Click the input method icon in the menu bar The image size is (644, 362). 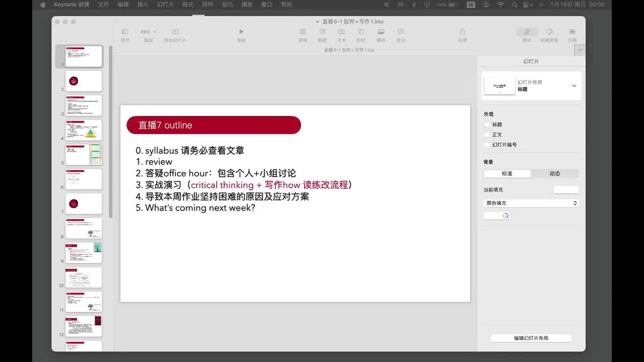point(471,5)
